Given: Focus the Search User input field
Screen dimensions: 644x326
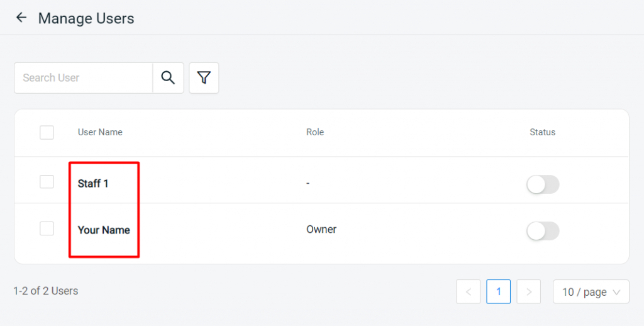Looking at the screenshot, I should point(84,77).
